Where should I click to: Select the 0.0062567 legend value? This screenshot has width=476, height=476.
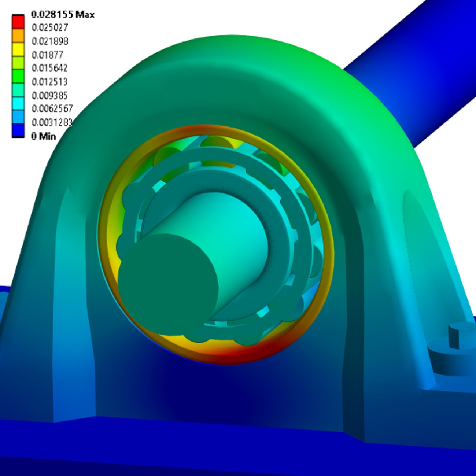tap(52, 109)
